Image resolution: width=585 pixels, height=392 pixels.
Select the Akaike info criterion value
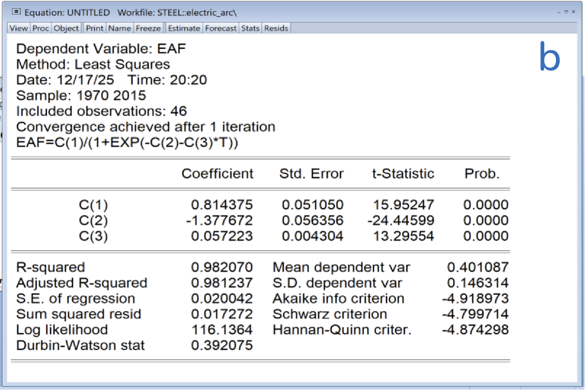coord(475,298)
